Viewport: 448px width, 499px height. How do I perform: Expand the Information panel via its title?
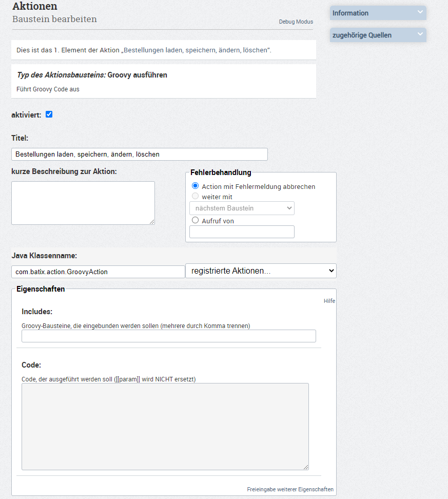[350, 13]
